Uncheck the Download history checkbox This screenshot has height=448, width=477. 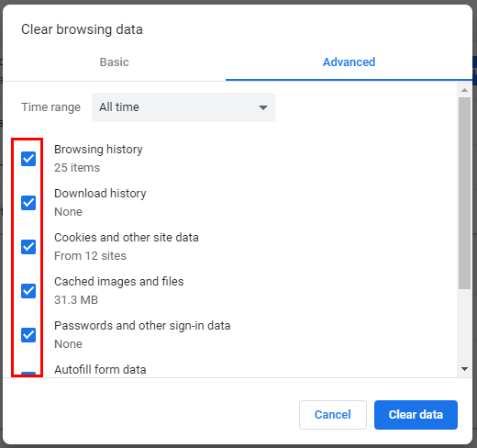pos(28,203)
